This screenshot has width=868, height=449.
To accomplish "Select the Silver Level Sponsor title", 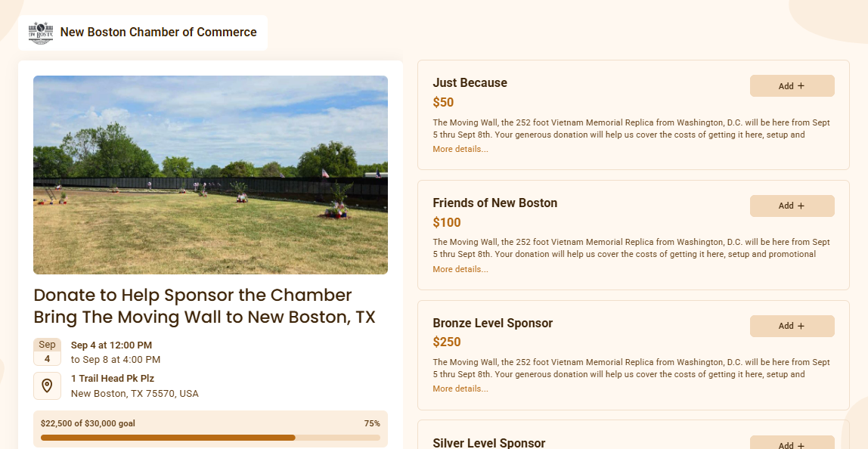I will pos(488,443).
